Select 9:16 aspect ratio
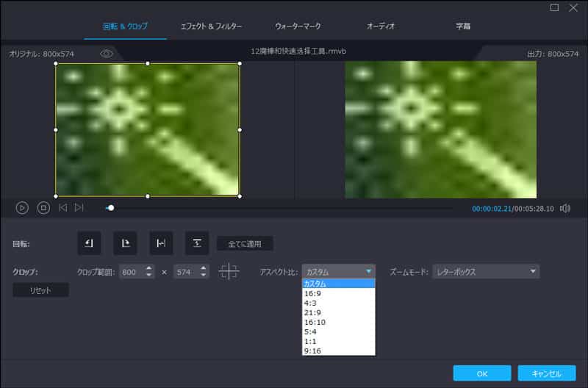 tap(338, 351)
